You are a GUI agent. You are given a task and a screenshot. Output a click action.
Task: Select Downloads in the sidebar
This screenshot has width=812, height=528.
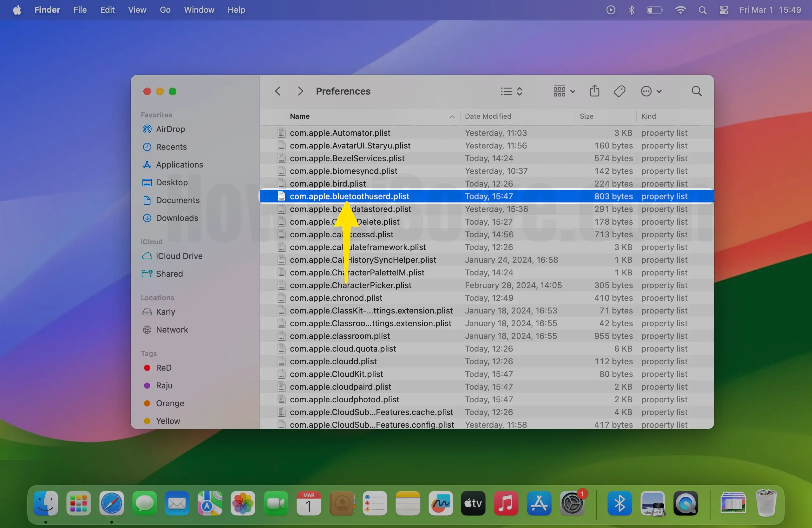[x=177, y=218]
